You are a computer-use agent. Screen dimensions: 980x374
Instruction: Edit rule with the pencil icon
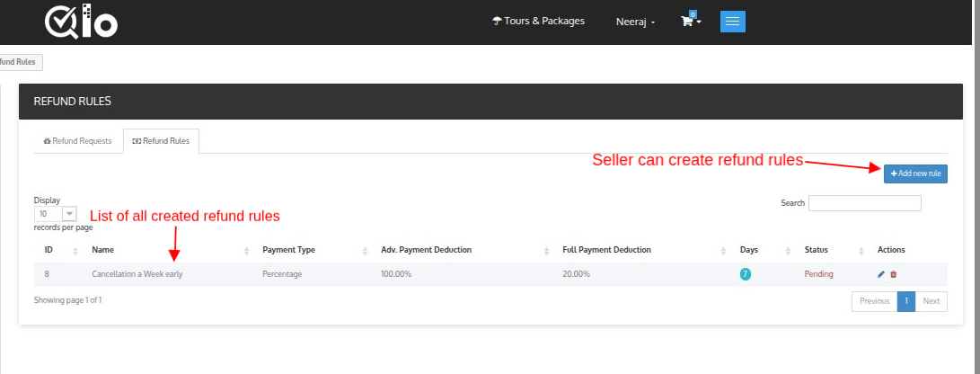point(881,274)
